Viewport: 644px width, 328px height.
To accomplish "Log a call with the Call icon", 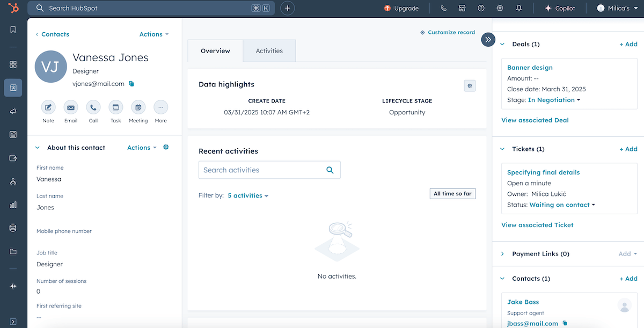I will click(93, 107).
